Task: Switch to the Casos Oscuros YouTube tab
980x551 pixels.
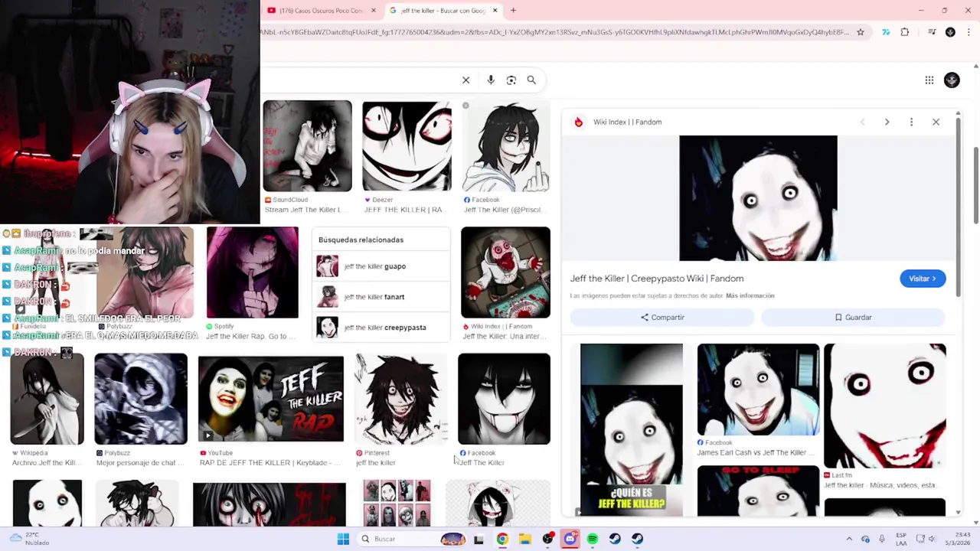Action: (321, 11)
